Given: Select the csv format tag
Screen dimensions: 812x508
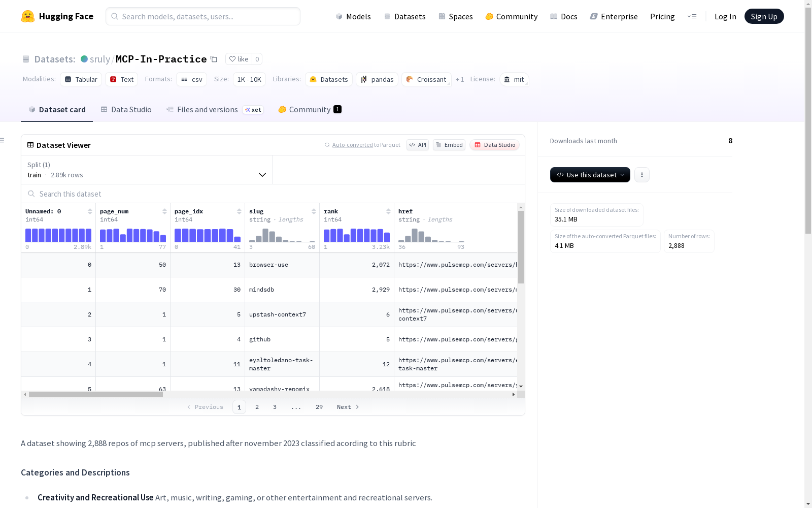Looking at the screenshot, I should pyautogui.click(x=192, y=79).
